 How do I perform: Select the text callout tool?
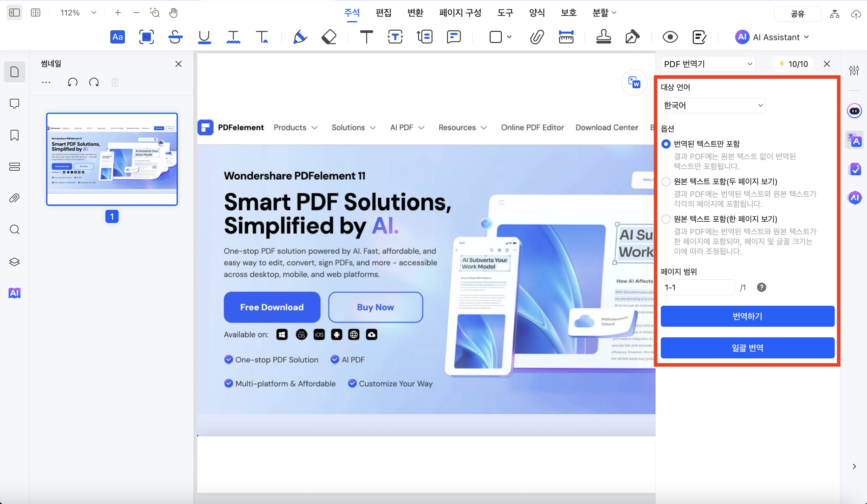[x=425, y=37]
